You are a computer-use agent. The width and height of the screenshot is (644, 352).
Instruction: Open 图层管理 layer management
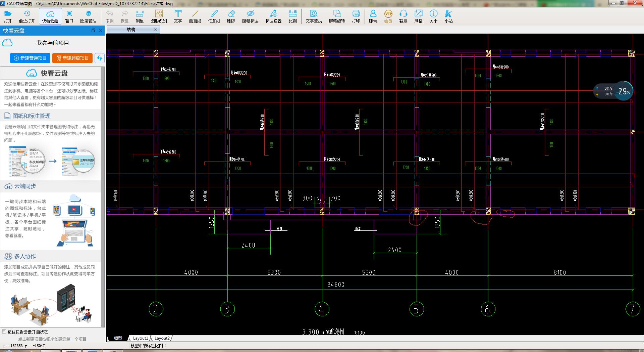coord(88,16)
